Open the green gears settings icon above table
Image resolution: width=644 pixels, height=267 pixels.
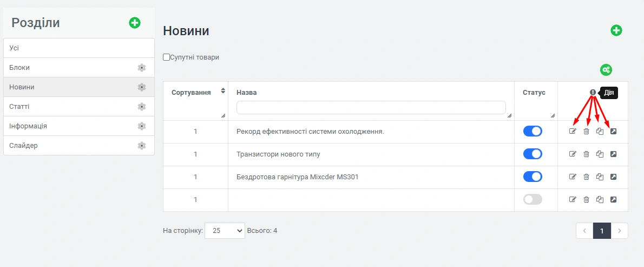pos(606,70)
